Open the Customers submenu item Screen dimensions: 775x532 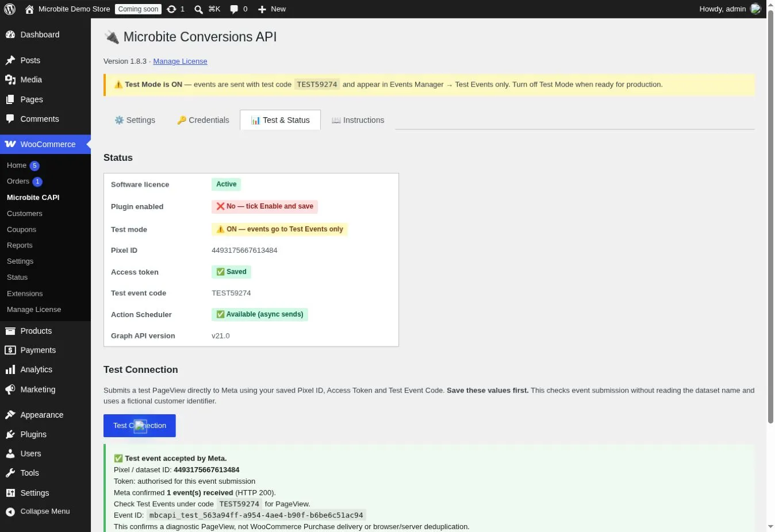(x=25, y=214)
